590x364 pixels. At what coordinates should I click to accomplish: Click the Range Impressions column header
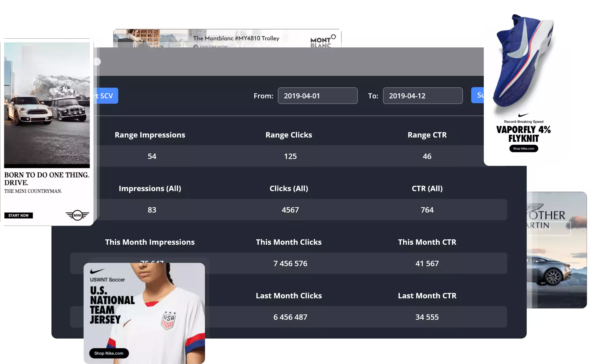(150, 135)
